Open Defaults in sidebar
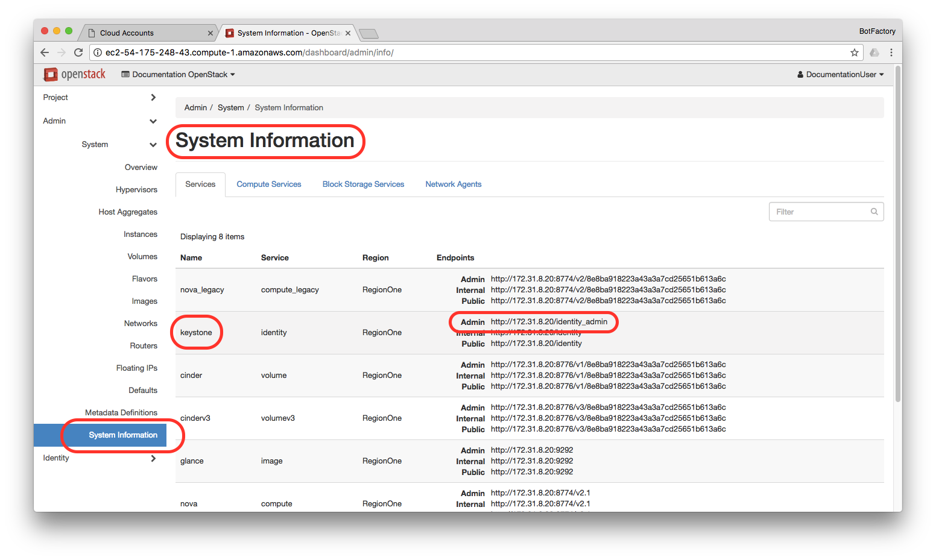This screenshot has width=936, height=560. [143, 391]
